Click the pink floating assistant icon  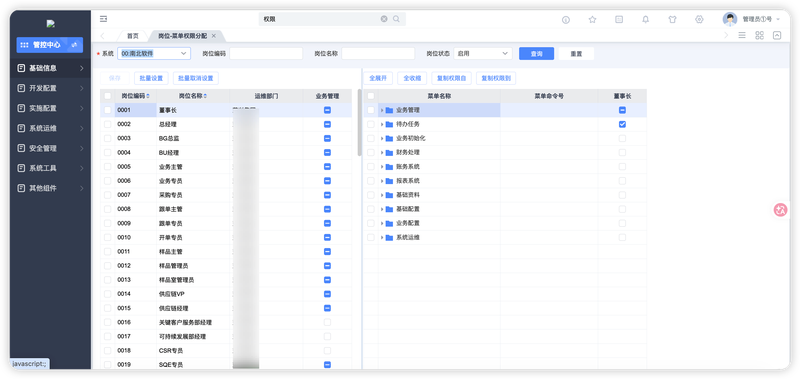coord(780,210)
